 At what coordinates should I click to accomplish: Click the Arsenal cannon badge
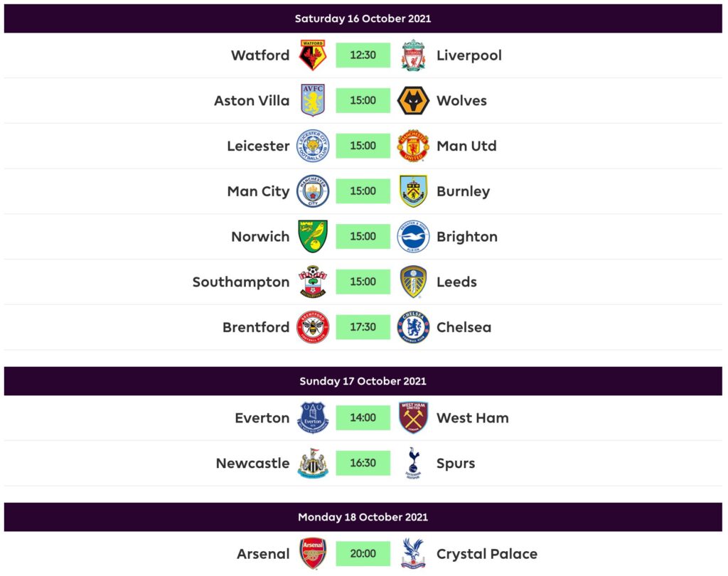point(313,554)
